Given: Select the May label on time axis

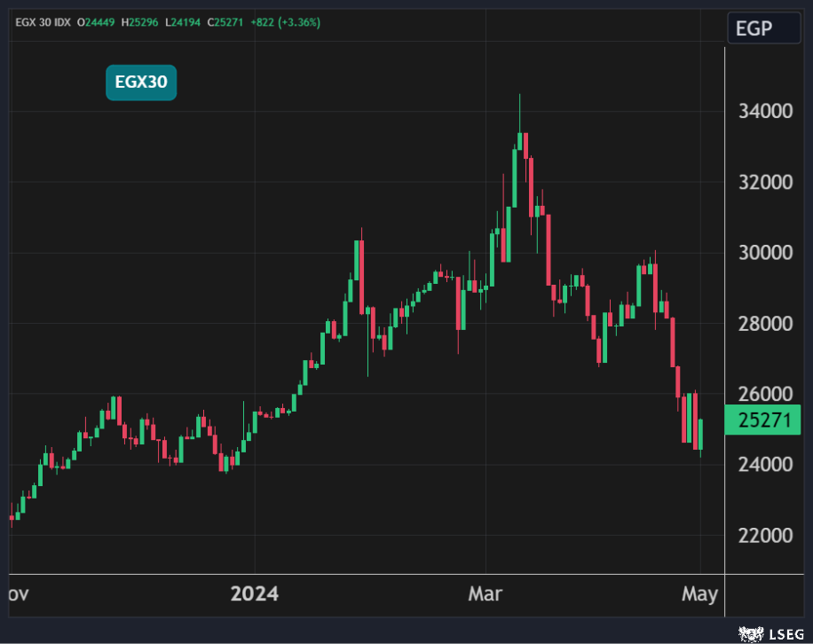Looking at the screenshot, I should [699, 594].
